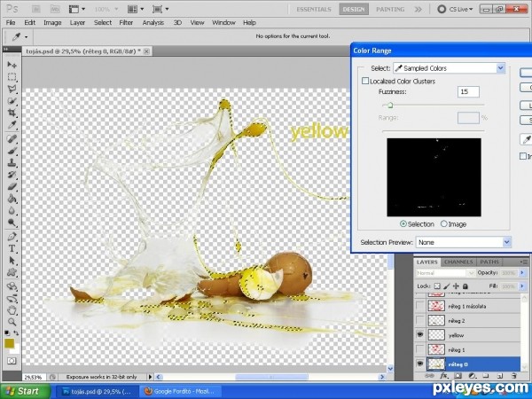Screen dimensions: 532x399
Task: Choose the Selection radio button
Action: [x=403, y=224]
